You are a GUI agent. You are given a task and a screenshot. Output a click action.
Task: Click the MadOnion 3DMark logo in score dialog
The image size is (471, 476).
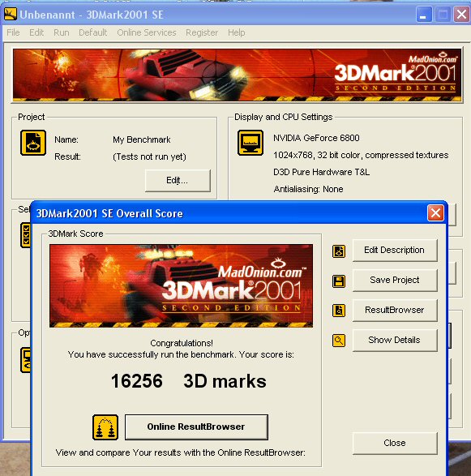point(181,285)
